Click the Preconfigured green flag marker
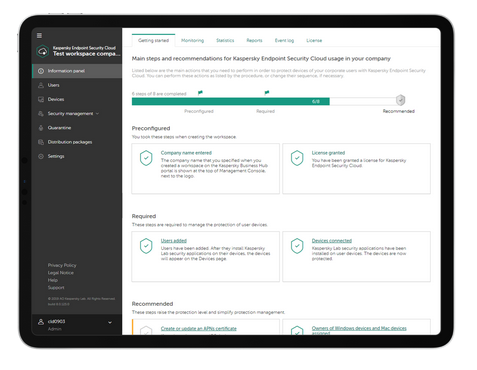The width and height of the screenshot is (477, 370). pyautogui.click(x=200, y=93)
